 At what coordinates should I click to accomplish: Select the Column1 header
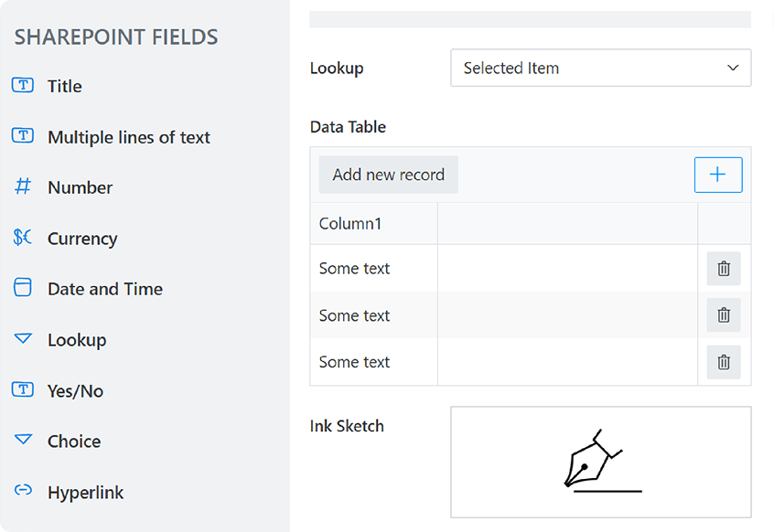coord(342,223)
